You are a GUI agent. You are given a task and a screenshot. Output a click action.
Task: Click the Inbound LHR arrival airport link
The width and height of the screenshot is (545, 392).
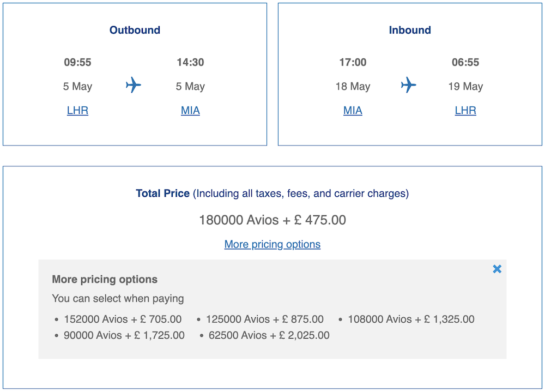465,111
